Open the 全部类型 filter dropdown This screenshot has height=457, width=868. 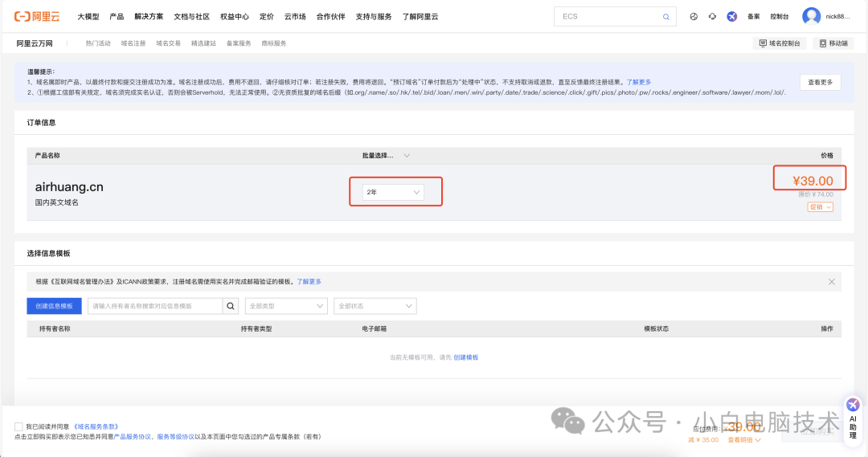pyautogui.click(x=286, y=306)
